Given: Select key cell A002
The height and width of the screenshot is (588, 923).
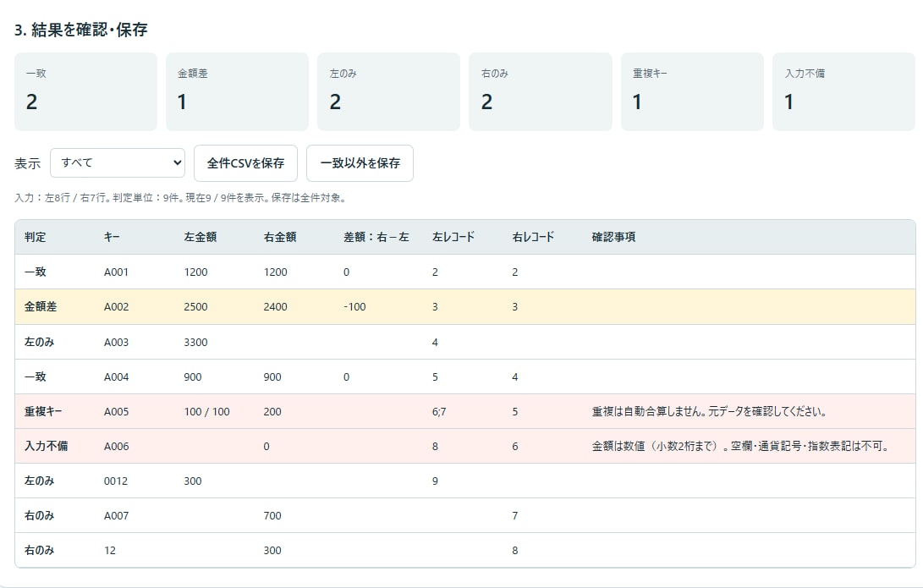Looking at the screenshot, I should pos(116,306).
